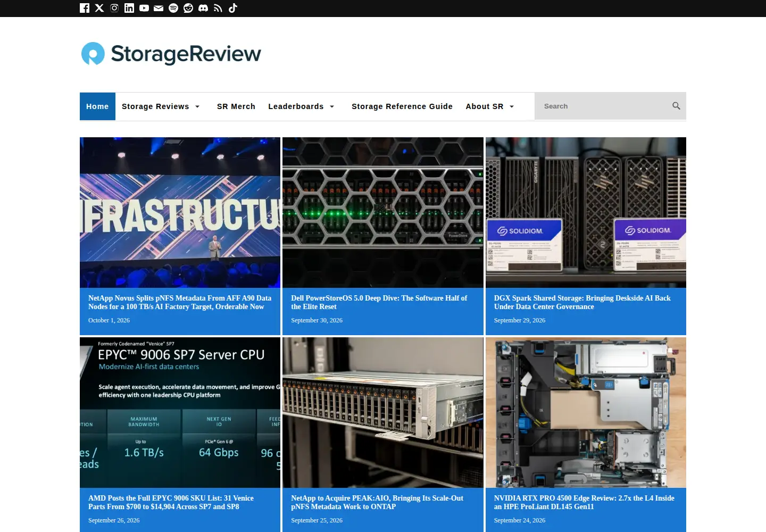
Task: Click the Solidigm SSD boxes thumbnail
Action: (x=586, y=212)
